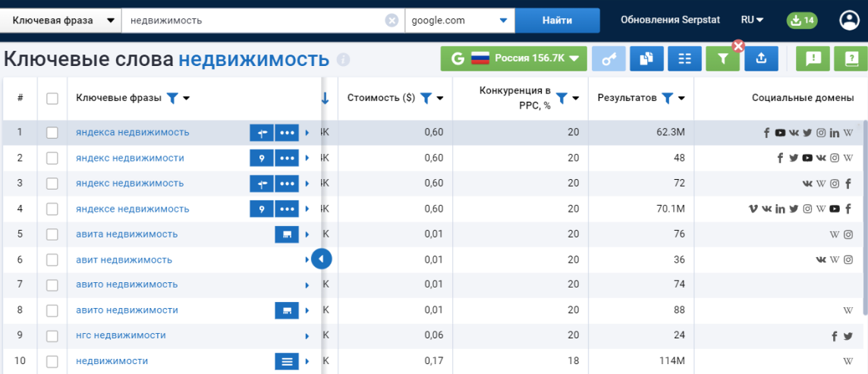Click the Найти search button
This screenshot has height=374, width=868.
click(x=558, y=20)
